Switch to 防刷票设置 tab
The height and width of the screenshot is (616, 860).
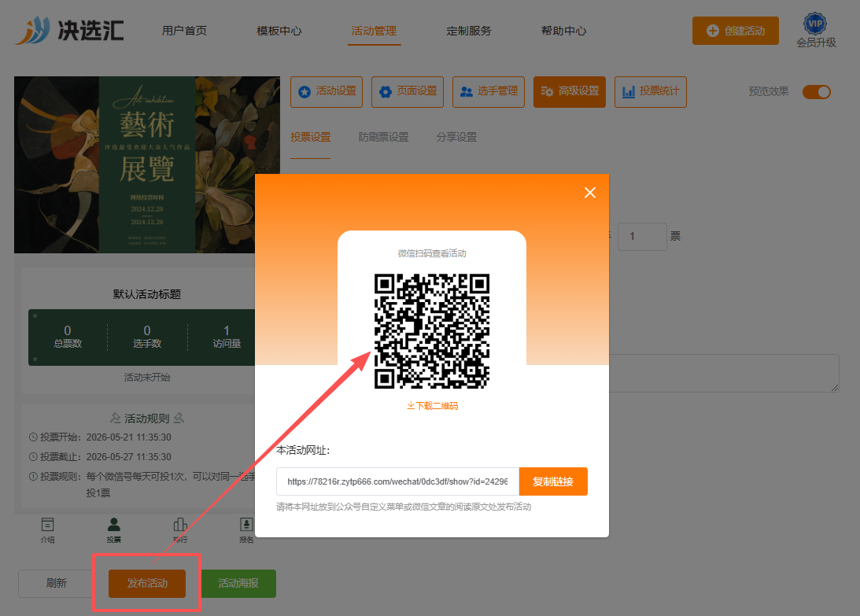tap(383, 137)
